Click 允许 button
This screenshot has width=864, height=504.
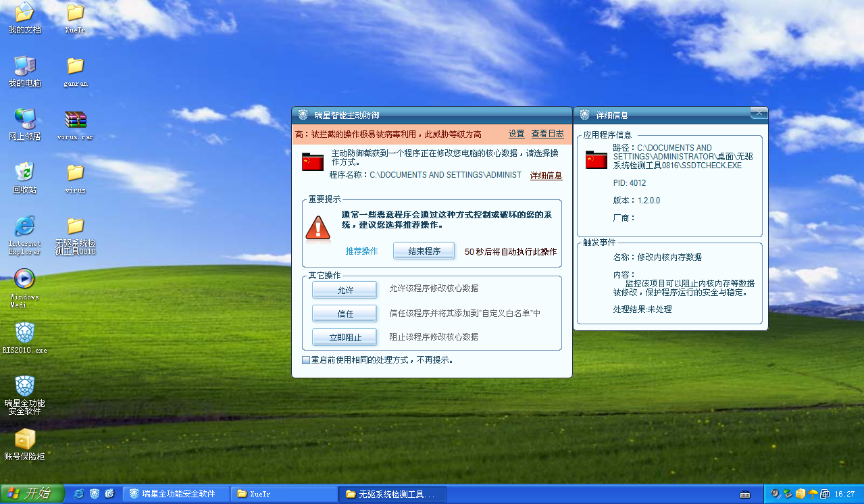coord(345,290)
